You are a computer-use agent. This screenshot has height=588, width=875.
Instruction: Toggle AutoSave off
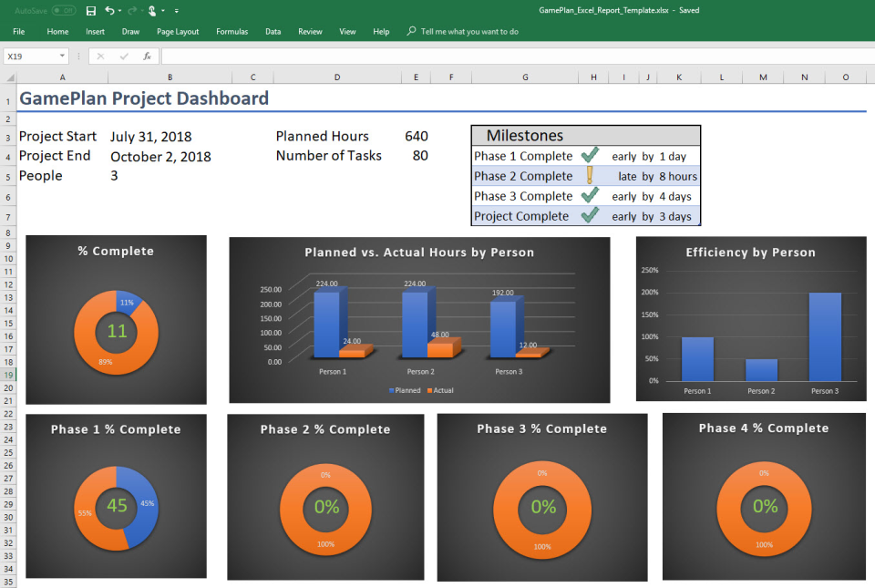coord(64,10)
